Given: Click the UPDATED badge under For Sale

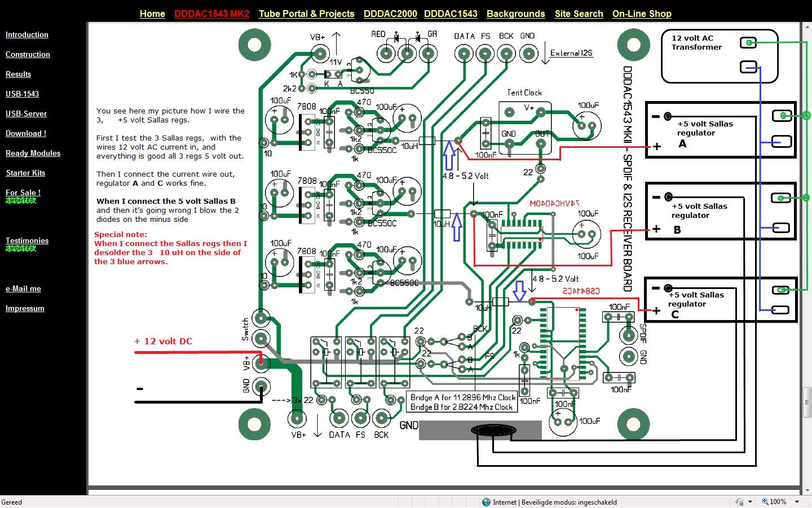Looking at the screenshot, I should coord(21,200).
